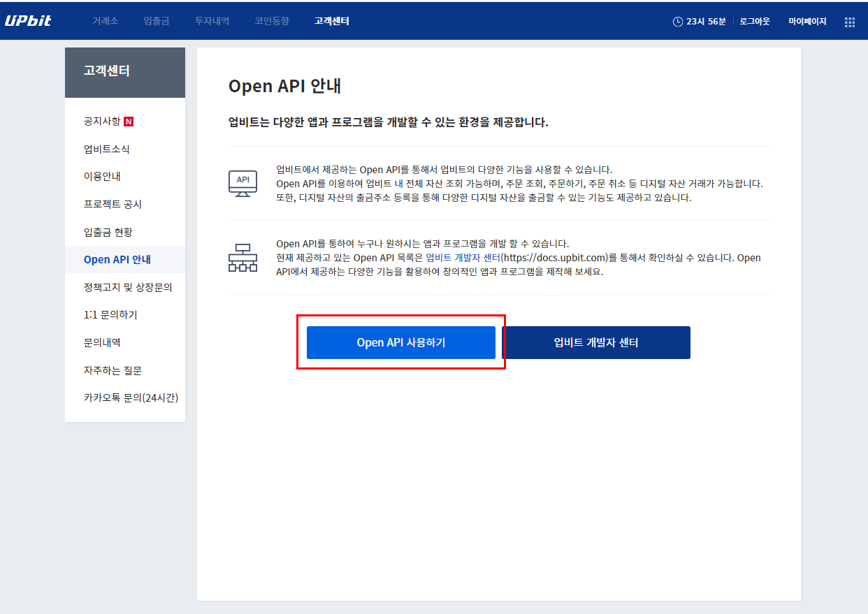
Task: Select 업비트소식 in the sidebar
Action: coord(107,149)
